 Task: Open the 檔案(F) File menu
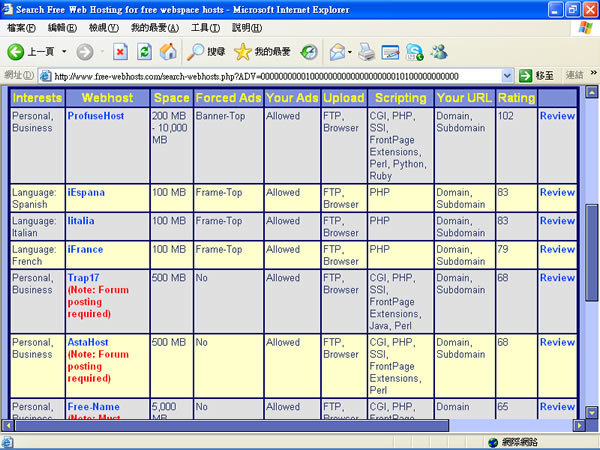point(21,28)
